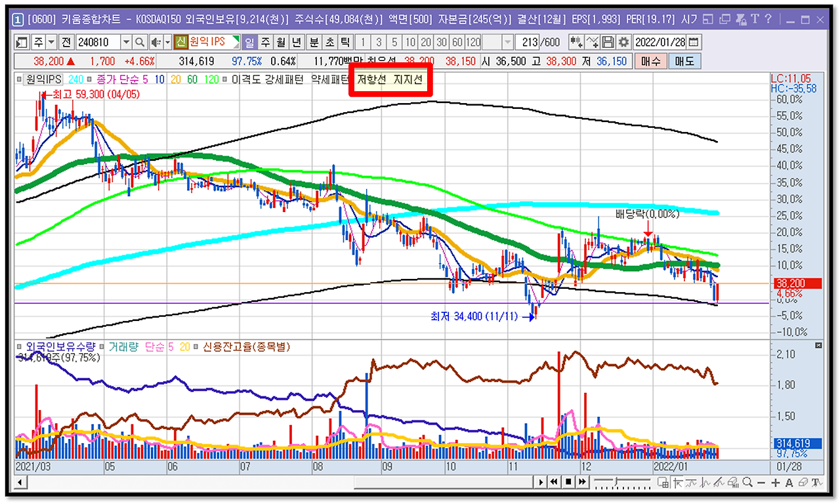Save chart with the floppy disk icon
Image resolution: width=840 pixels, height=504 pixels.
[608, 42]
